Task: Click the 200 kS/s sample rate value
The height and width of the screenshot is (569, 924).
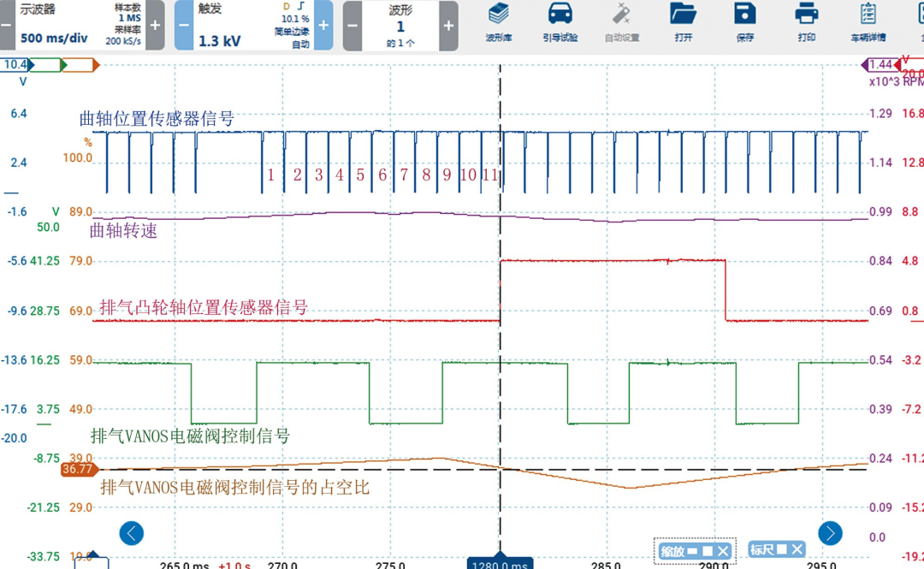Action: tap(123, 41)
